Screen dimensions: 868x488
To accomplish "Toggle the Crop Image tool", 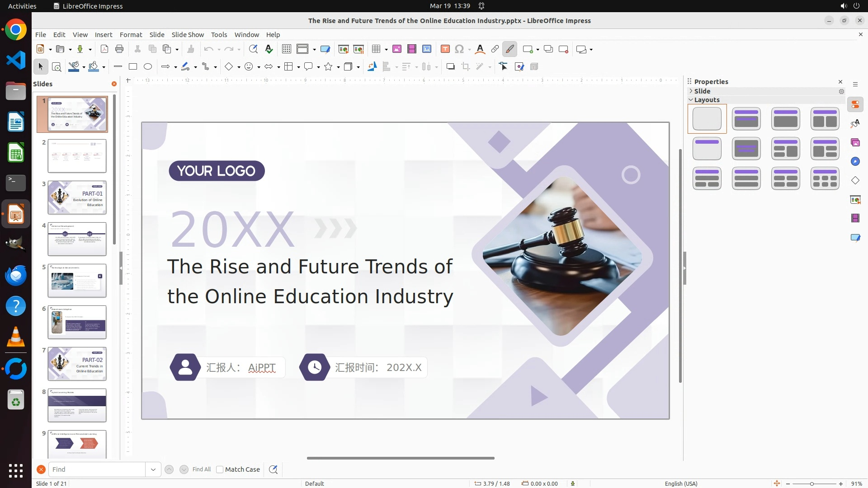I will (x=465, y=67).
